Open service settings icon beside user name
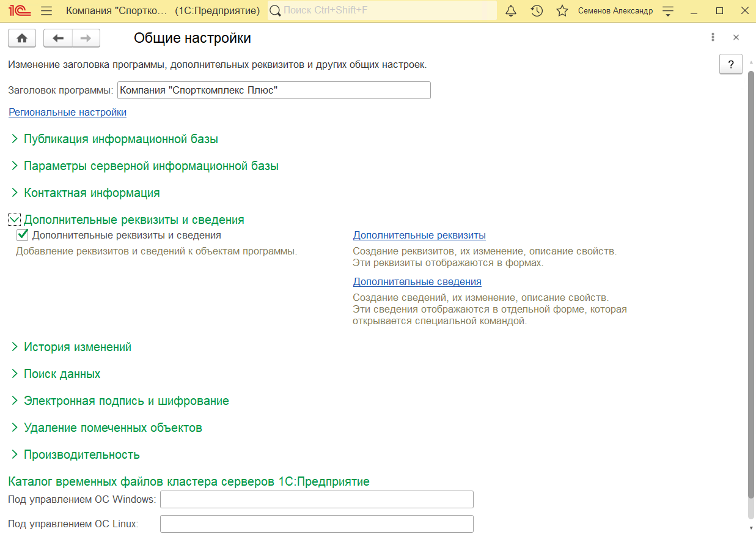This screenshot has height=545, width=756. click(x=668, y=10)
